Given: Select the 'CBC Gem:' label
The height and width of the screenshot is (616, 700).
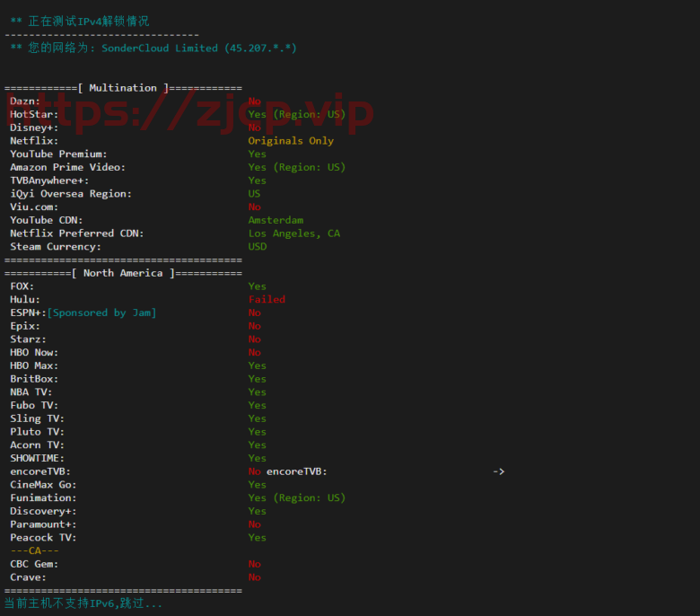Looking at the screenshot, I should [x=34, y=564].
